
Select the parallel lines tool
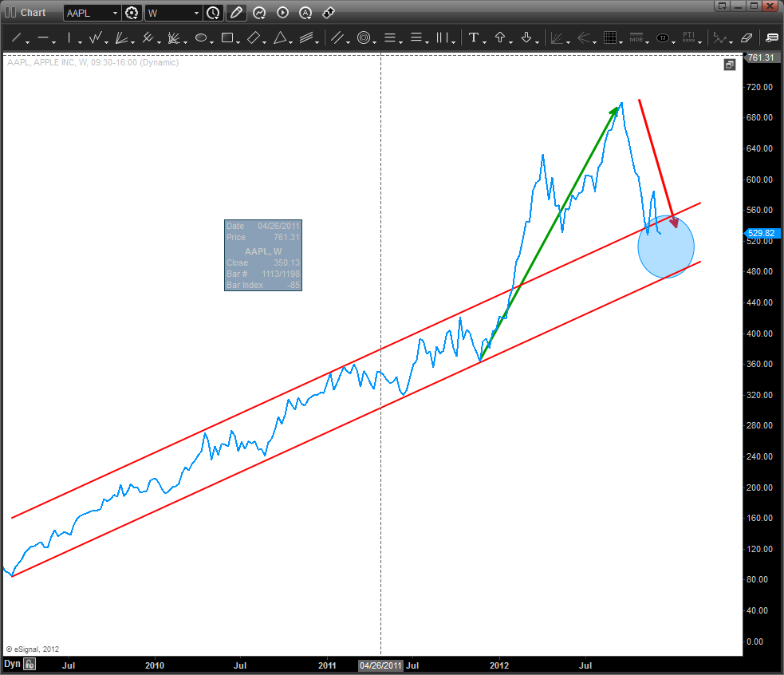pos(337,37)
